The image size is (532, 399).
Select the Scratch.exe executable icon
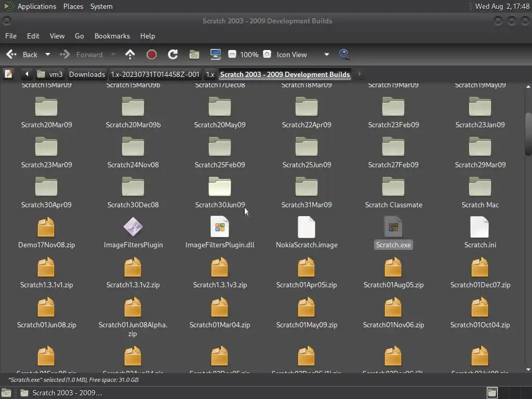393,227
